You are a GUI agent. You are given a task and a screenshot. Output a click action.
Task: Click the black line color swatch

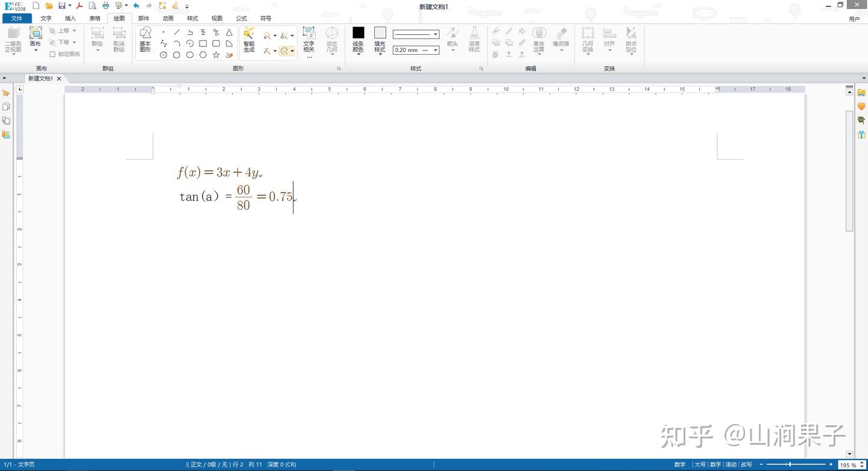click(x=358, y=33)
